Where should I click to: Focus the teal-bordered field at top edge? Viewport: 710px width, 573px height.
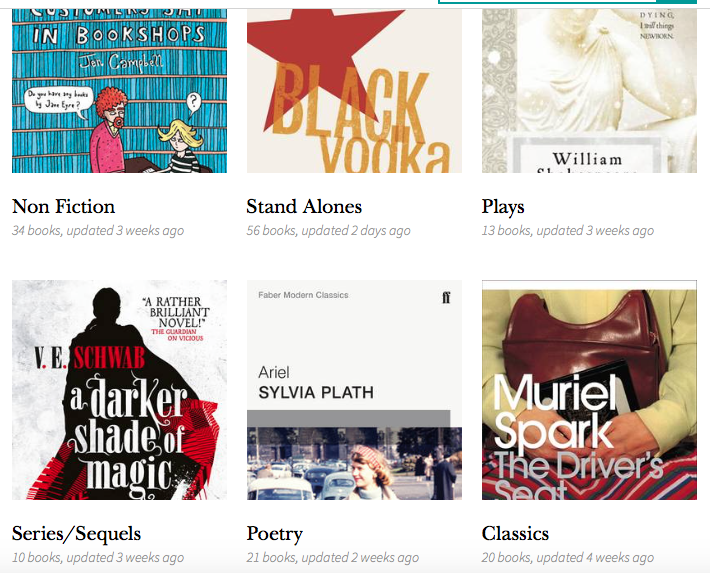(566, 2)
